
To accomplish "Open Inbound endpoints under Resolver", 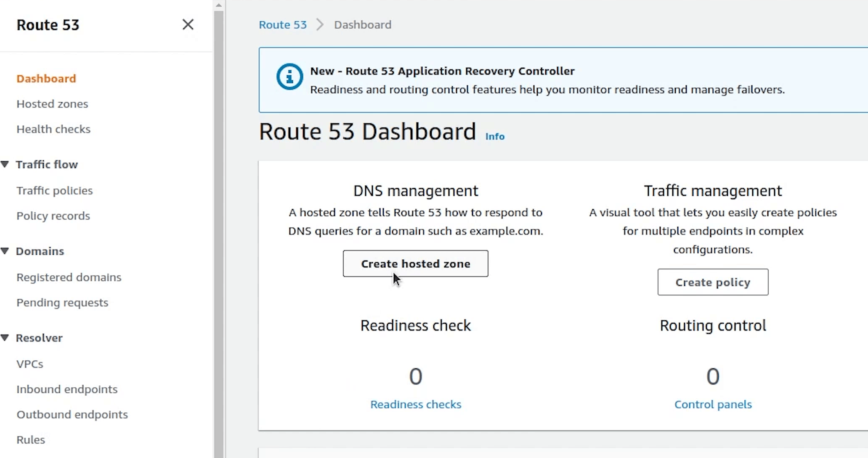I will tap(67, 389).
